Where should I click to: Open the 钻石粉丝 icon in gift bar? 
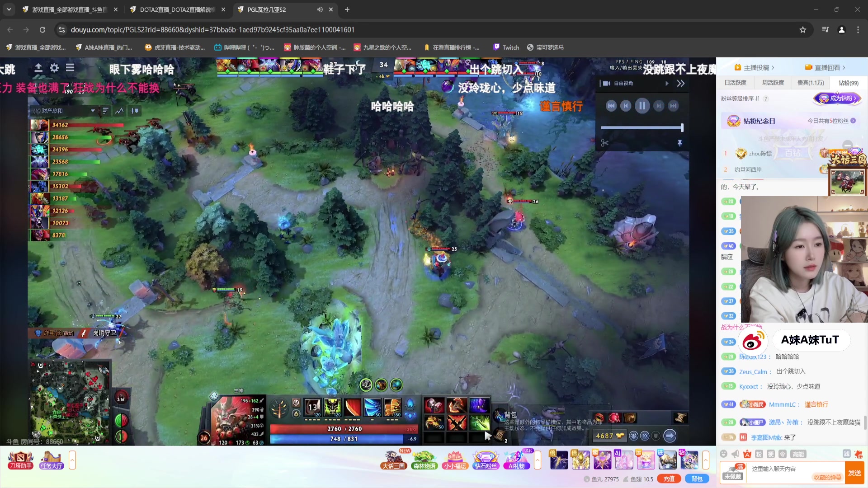click(x=486, y=460)
